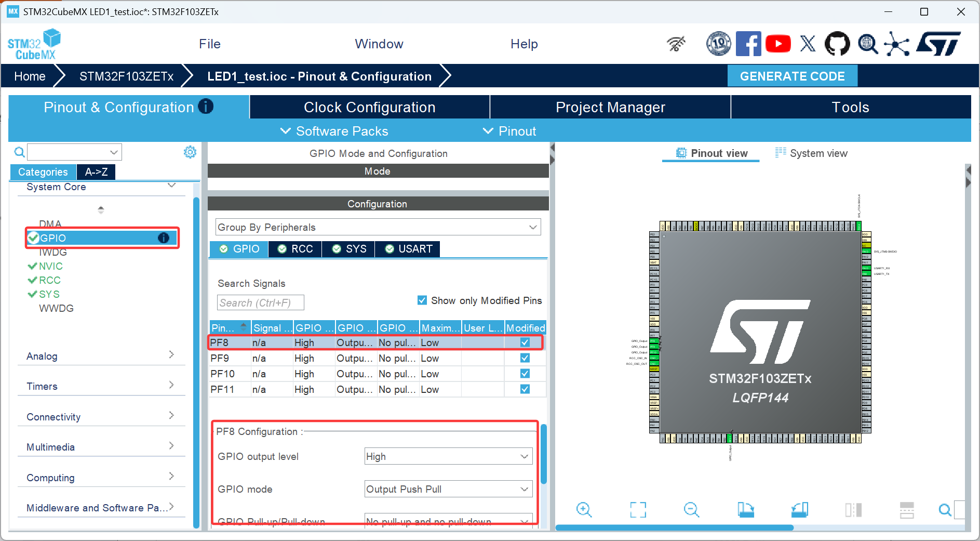The image size is (980, 541).
Task: Click the pinout horizontal scrollbar
Action: (x=675, y=527)
